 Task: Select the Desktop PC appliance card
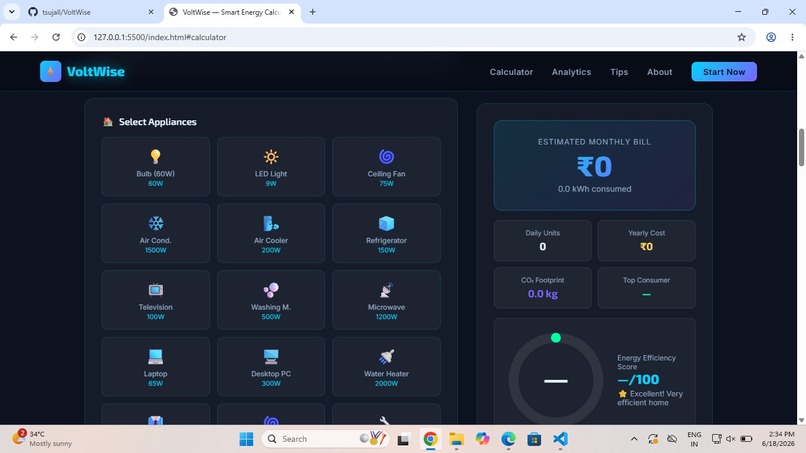pos(271,367)
